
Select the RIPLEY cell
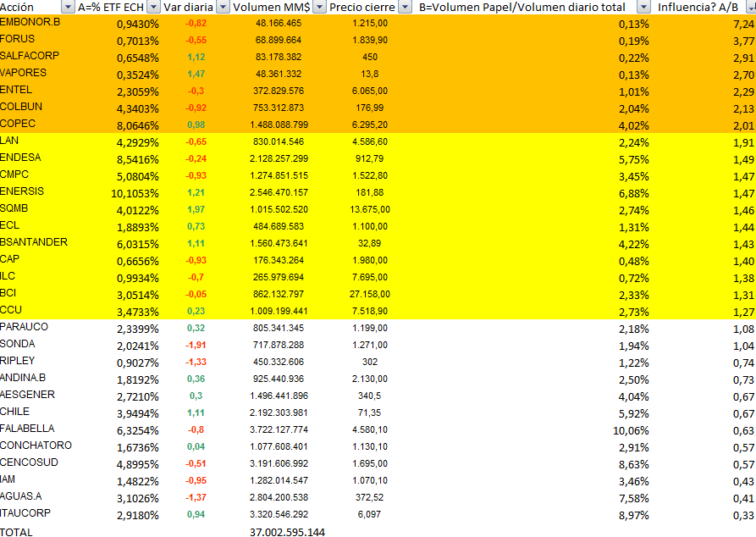18,361
